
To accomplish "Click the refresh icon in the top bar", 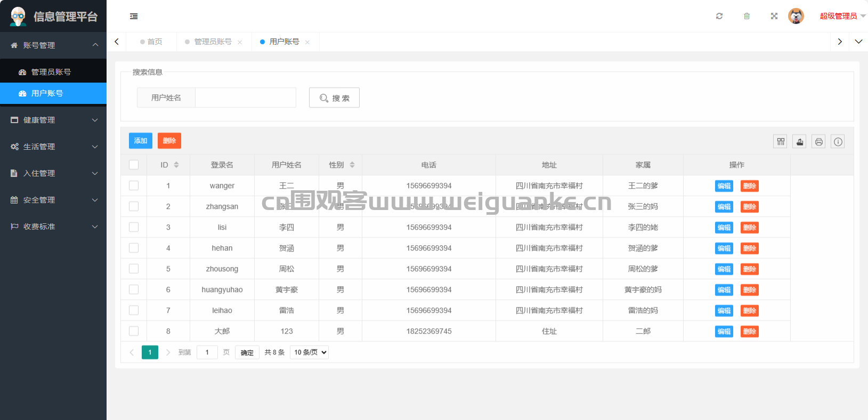I will click(x=719, y=16).
